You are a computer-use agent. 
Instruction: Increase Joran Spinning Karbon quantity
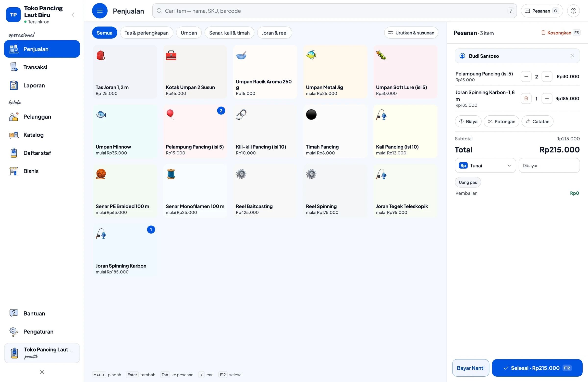(547, 99)
